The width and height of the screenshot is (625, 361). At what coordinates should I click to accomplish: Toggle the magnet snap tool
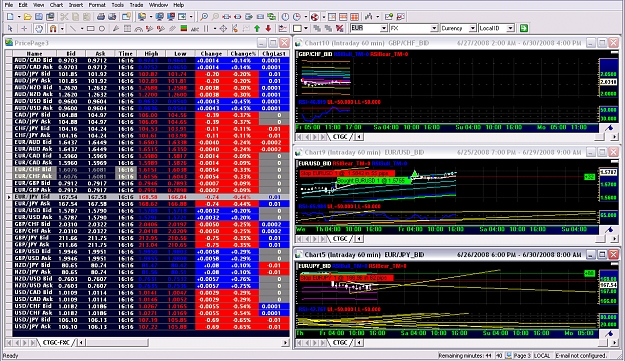pos(53,28)
